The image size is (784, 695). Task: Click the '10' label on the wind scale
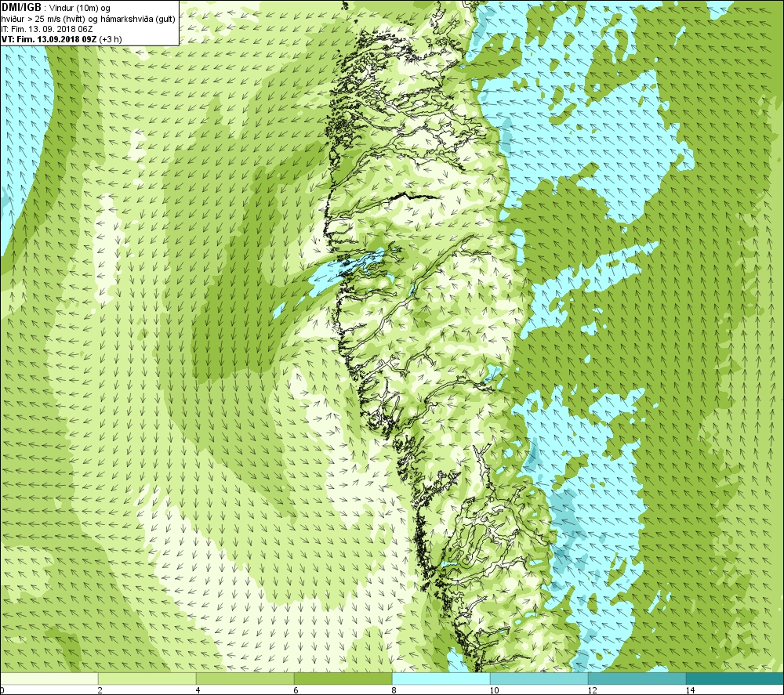[x=494, y=690]
